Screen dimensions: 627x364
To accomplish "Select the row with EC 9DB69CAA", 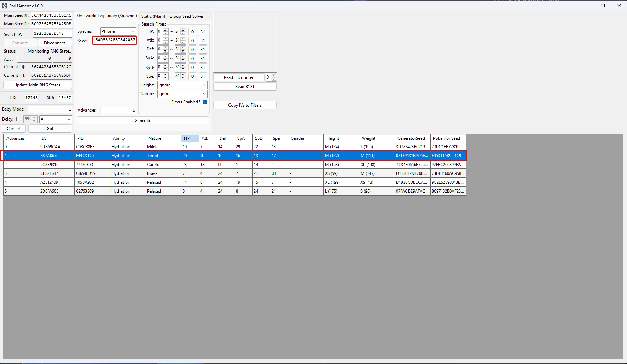I will coord(235,147).
